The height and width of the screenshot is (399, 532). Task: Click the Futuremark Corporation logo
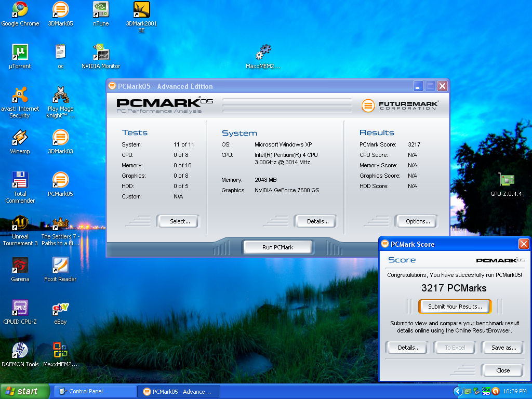(400, 105)
